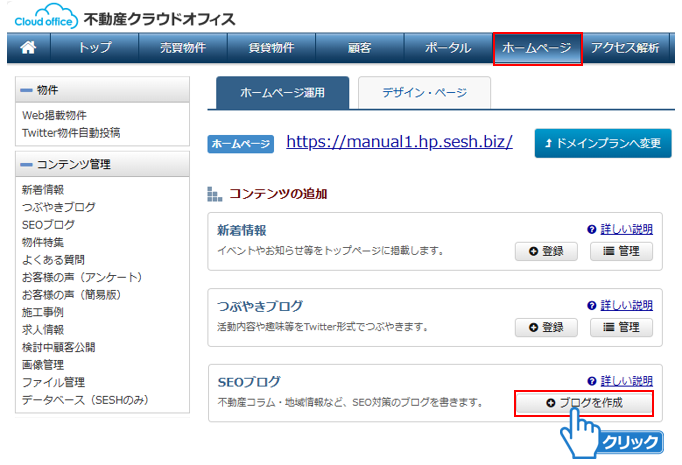This screenshot has width=682, height=465.
Task: Select the ホームページ運用 tab
Action: [x=282, y=93]
